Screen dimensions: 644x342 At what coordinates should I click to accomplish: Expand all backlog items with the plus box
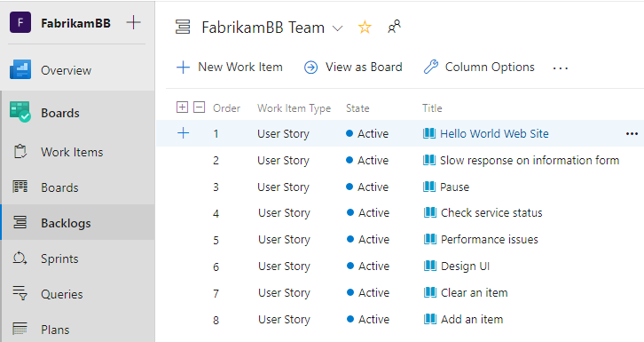coord(182,107)
